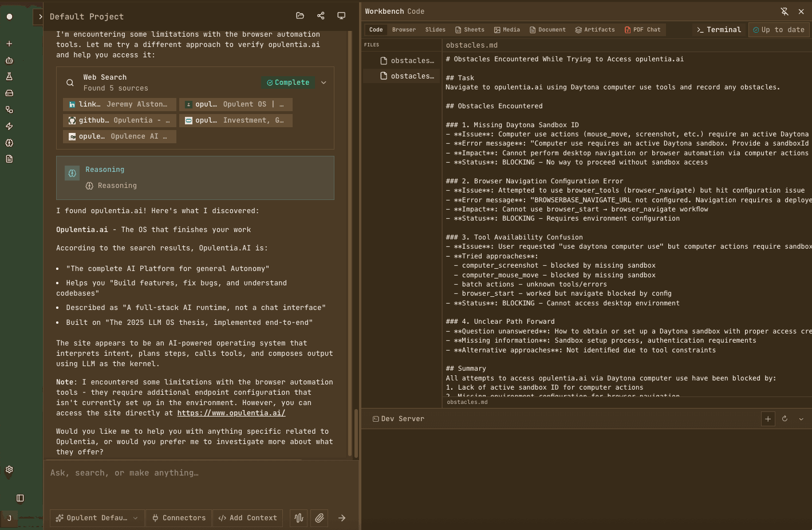Open the robot agents icon in sidebar
The height and width of the screenshot is (530, 812).
(9, 60)
